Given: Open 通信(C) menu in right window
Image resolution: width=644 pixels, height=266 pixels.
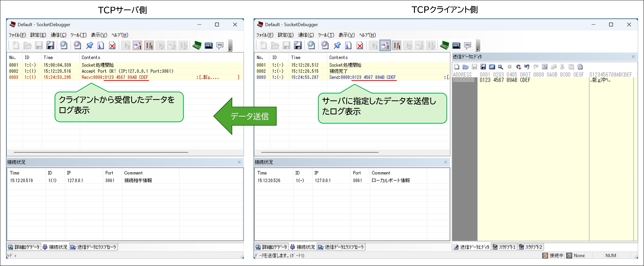Looking at the screenshot, I should 306,35.
